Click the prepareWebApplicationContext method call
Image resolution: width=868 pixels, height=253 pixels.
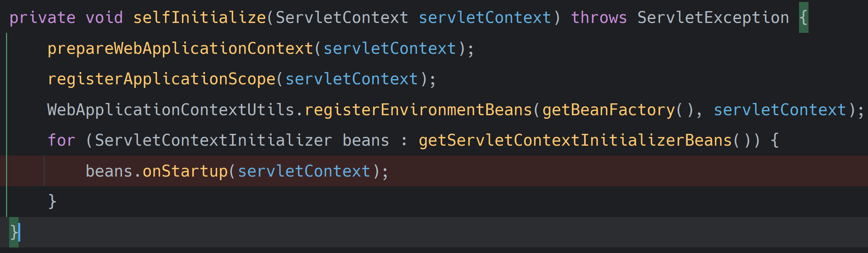[x=180, y=49]
